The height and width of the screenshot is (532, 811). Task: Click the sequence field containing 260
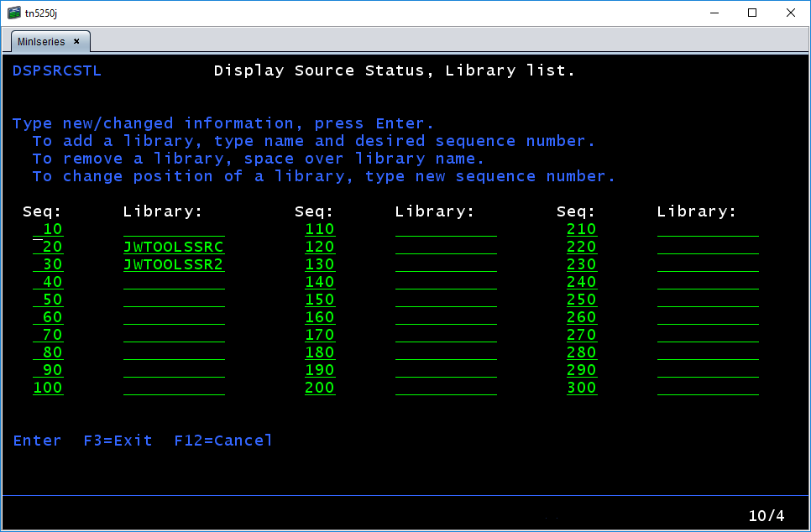tap(582, 317)
